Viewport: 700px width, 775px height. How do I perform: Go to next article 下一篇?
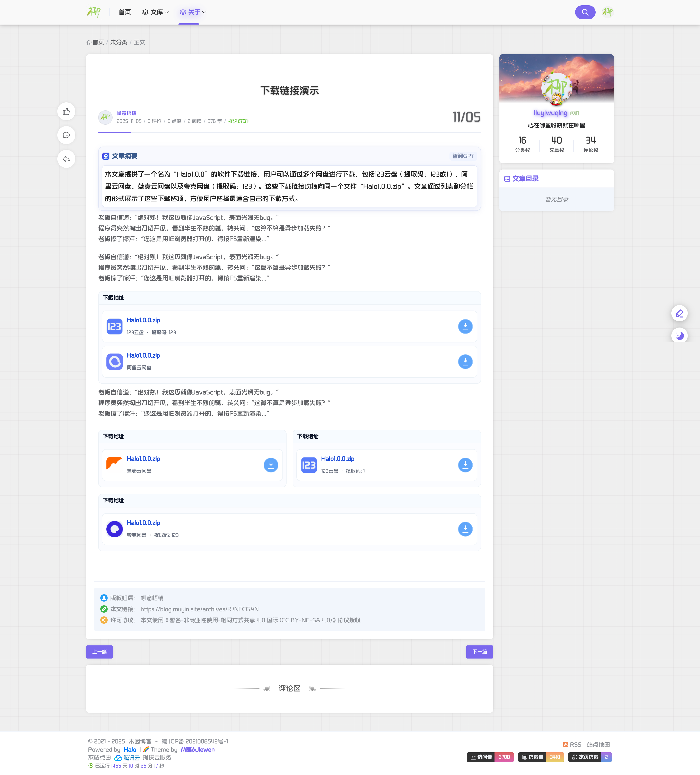pyautogui.click(x=479, y=652)
